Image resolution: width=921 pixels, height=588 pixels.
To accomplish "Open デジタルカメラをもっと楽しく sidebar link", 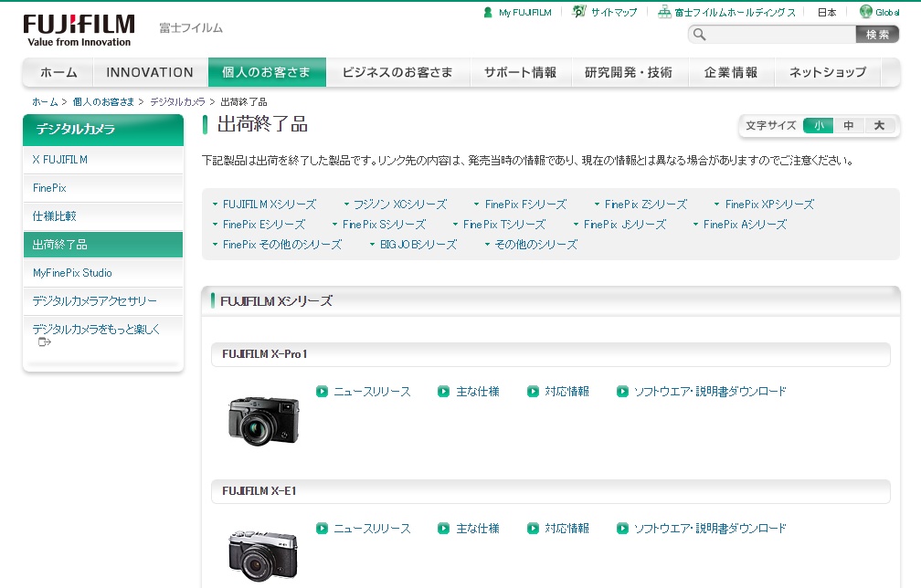I will pyautogui.click(x=96, y=330).
